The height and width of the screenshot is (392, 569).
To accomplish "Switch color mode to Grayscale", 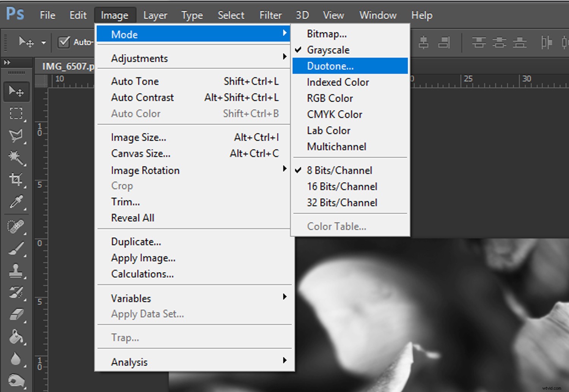I will click(328, 50).
